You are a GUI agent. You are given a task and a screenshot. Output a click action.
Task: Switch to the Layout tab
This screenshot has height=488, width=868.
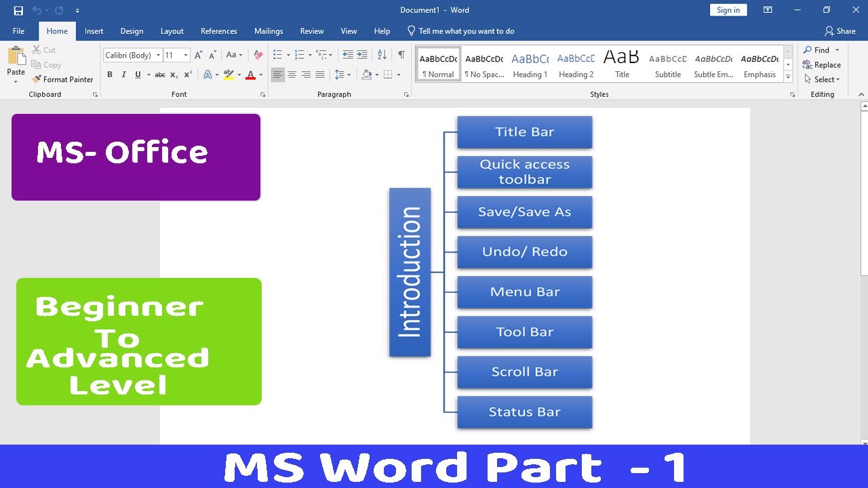(x=172, y=31)
